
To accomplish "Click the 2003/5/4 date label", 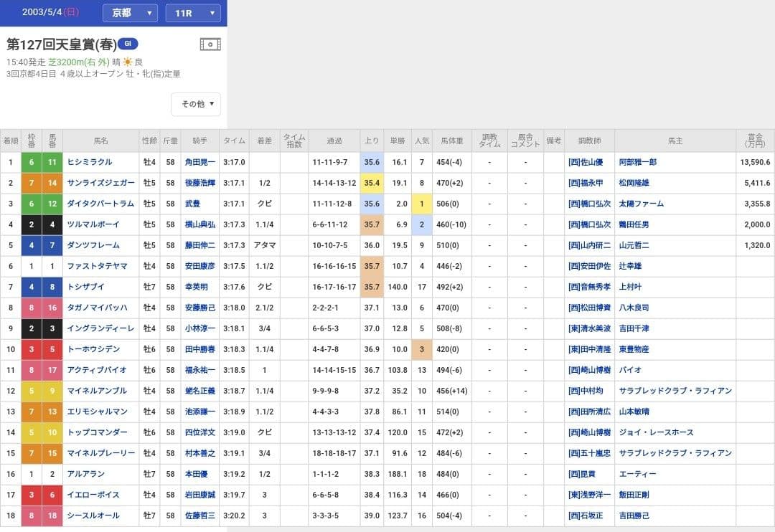I will click(x=51, y=12).
